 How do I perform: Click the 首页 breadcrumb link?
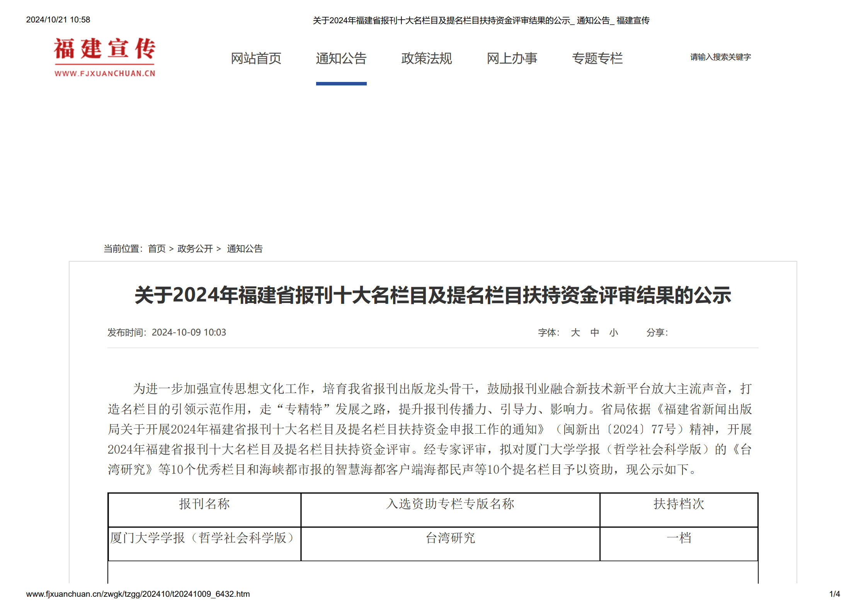pos(157,249)
